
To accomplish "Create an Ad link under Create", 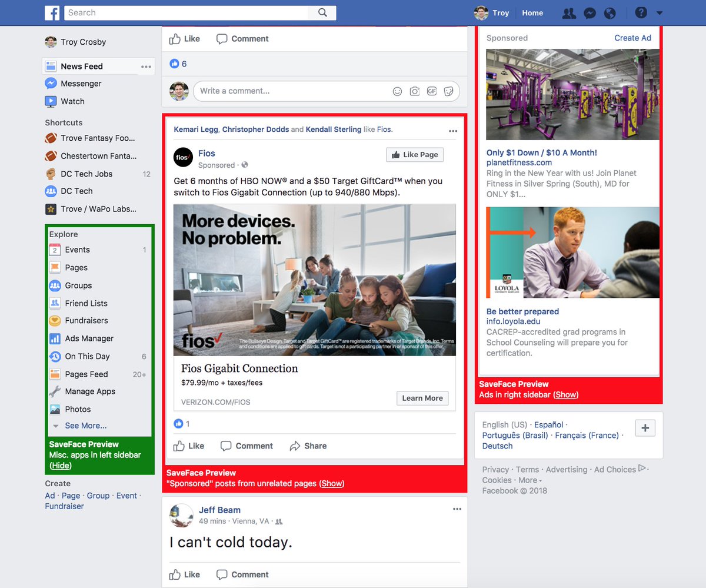I will [50, 496].
